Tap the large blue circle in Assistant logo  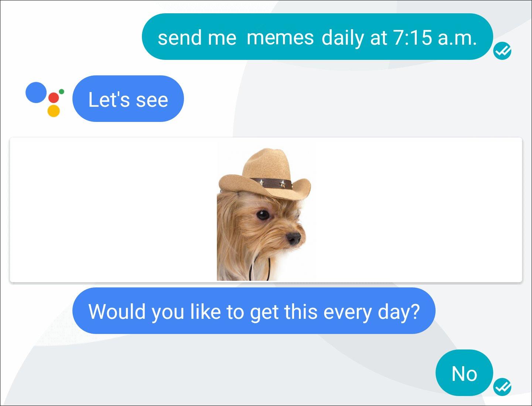point(36,92)
